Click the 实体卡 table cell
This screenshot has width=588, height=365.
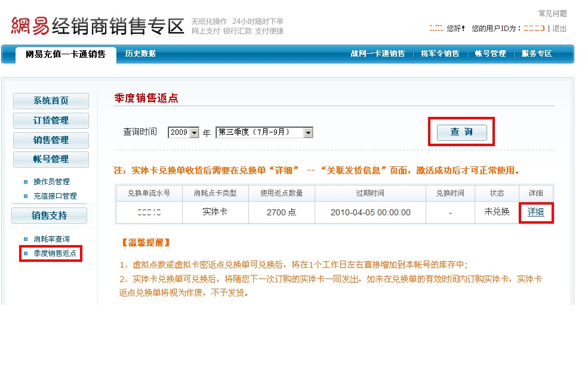pos(216,212)
